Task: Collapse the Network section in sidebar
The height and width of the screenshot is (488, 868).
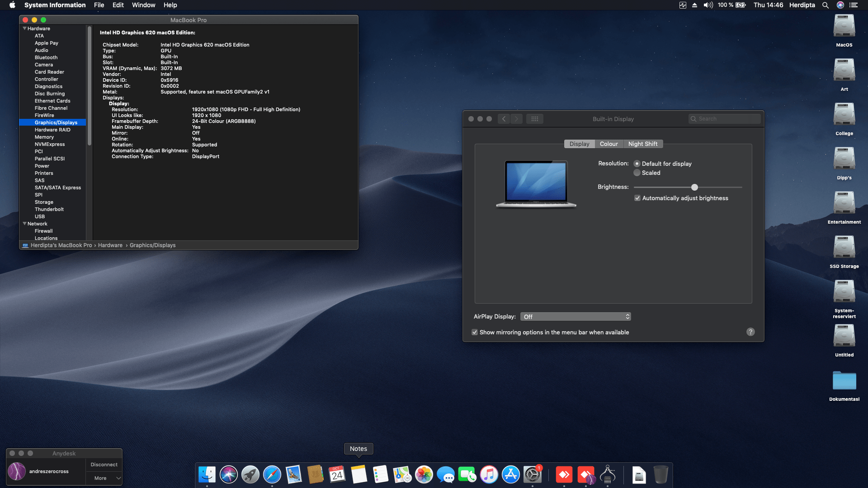Action: [x=25, y=223]
